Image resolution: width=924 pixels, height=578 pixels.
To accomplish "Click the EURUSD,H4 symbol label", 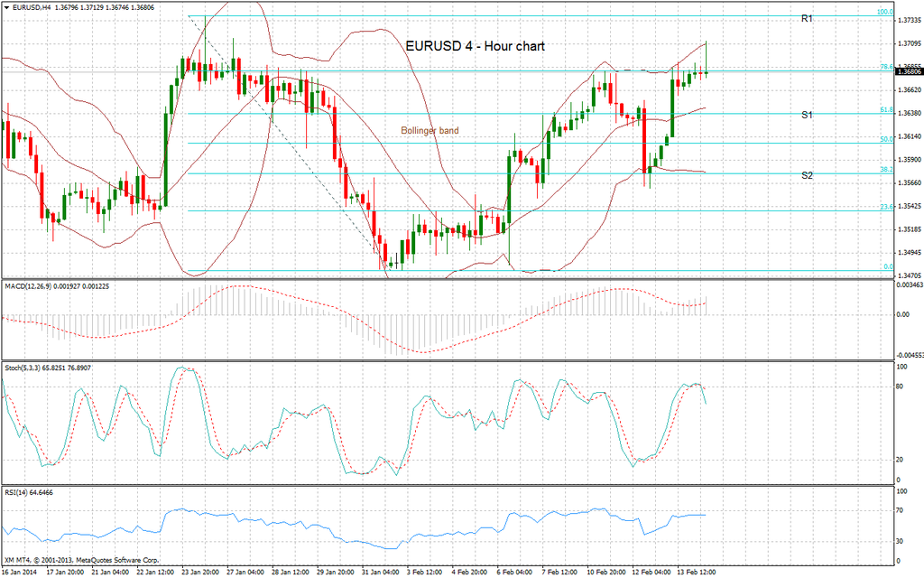I will (30, 7).
